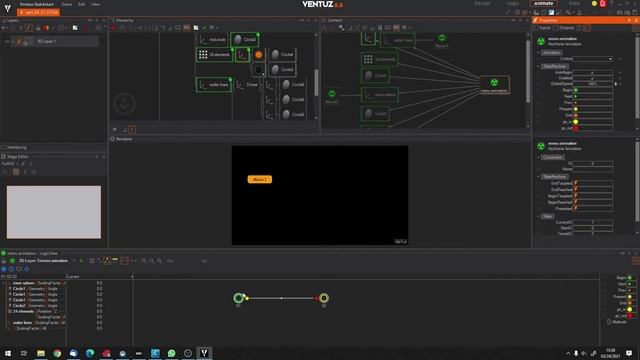This screenshot has height=360, width=640.
Task: Toggle the AutoBegin checkbox
Action: pos(592,72)
